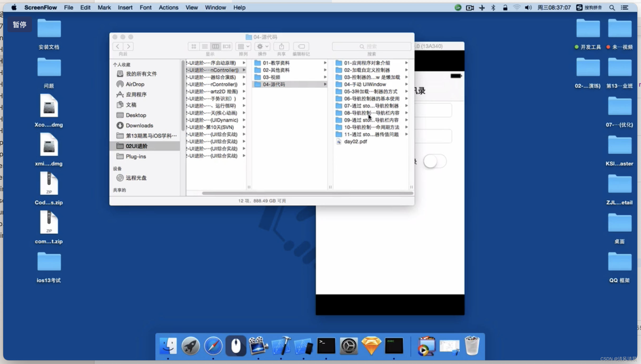Screen dimensions: 641x364
Task: Toggle the red未录视频 indicator dot
Action: click(608, 47)
